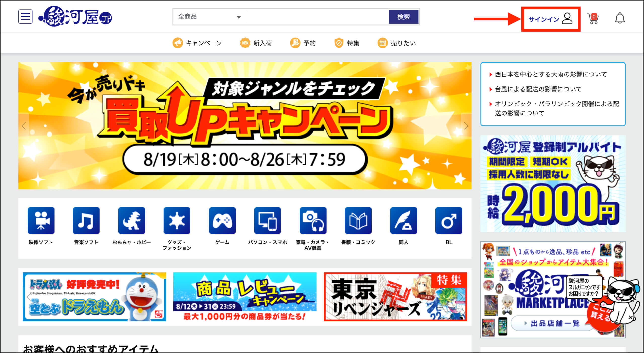Open the 予約 menu item
Screen dimensions: 644x353
(x=303, y=43)
